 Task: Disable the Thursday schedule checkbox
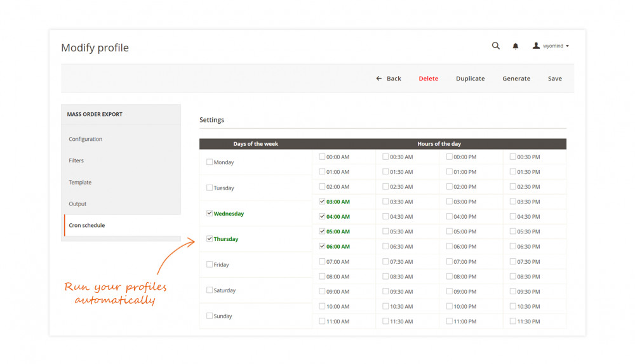[x=210, y=239]
